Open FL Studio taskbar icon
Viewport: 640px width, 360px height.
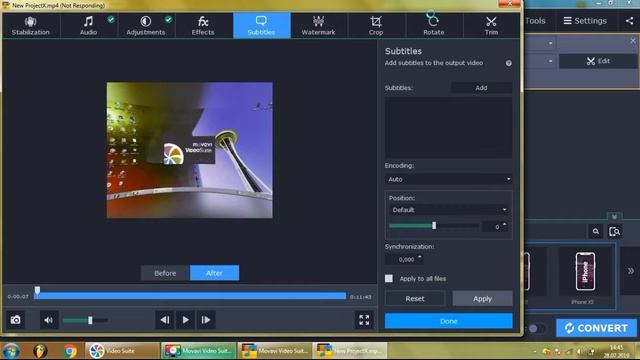pos(40,351)
